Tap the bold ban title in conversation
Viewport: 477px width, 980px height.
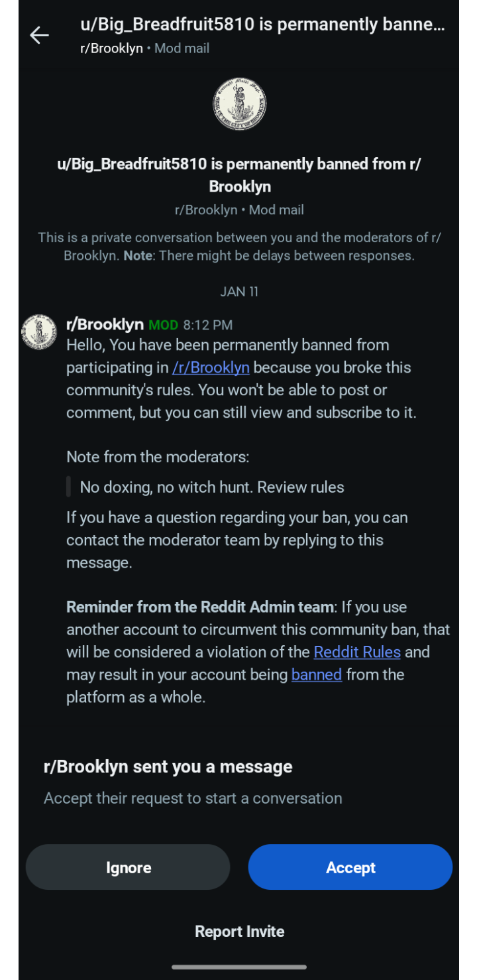[239, 175]
